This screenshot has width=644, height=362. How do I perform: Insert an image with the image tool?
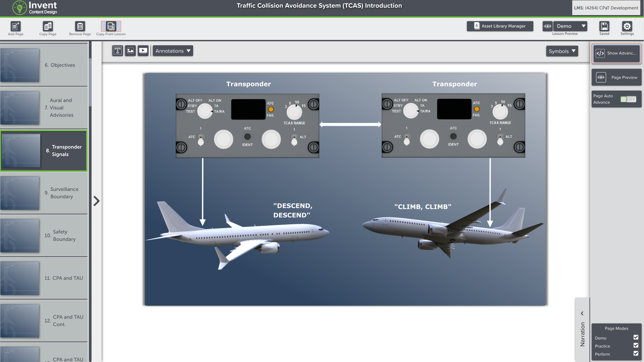point(130,51)
